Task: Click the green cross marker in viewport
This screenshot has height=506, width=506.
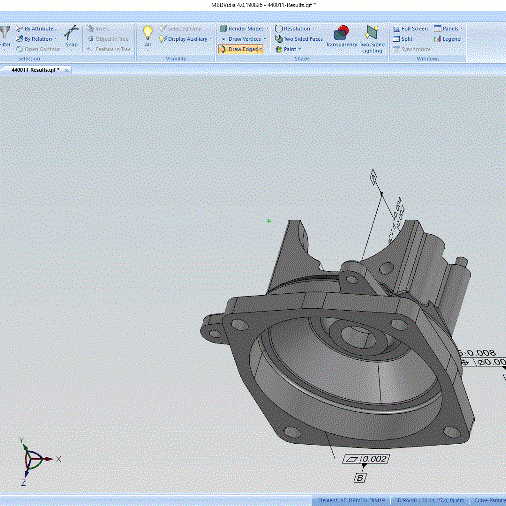Action: coord(269,221)
